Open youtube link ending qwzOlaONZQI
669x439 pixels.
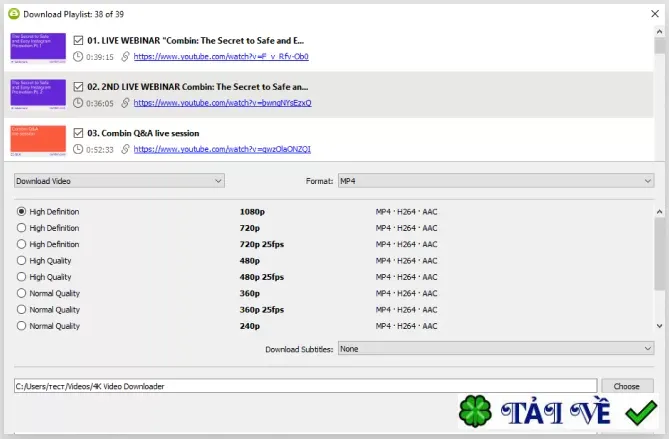222,149
